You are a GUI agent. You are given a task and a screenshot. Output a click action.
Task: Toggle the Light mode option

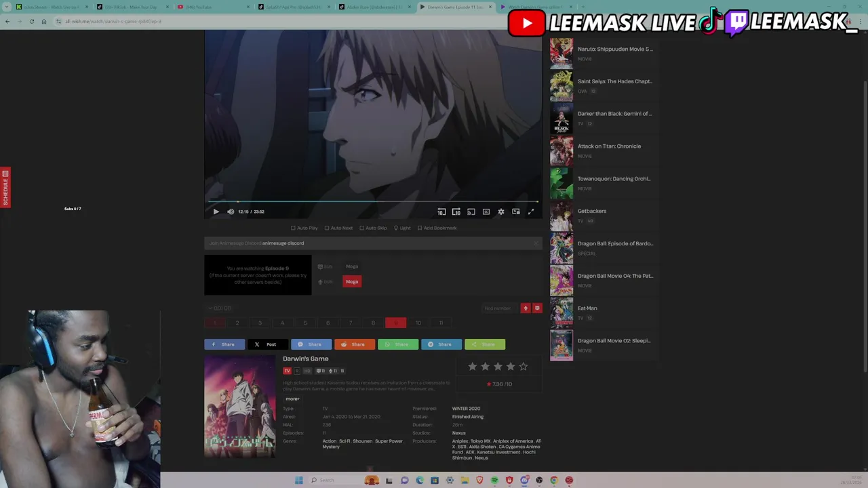point(402,228)
